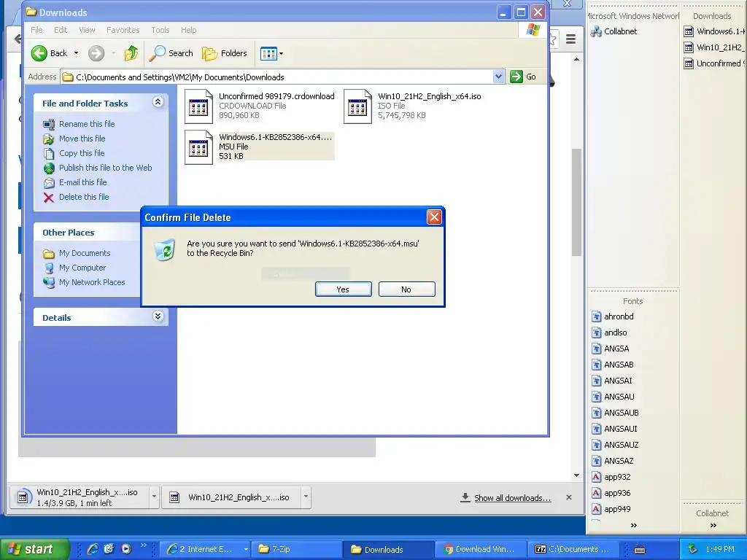Select Windows6.1-KB2852386-x64 MSU file icon
Image resolution: width=747 pixels, height=560 pixels.
198,147
